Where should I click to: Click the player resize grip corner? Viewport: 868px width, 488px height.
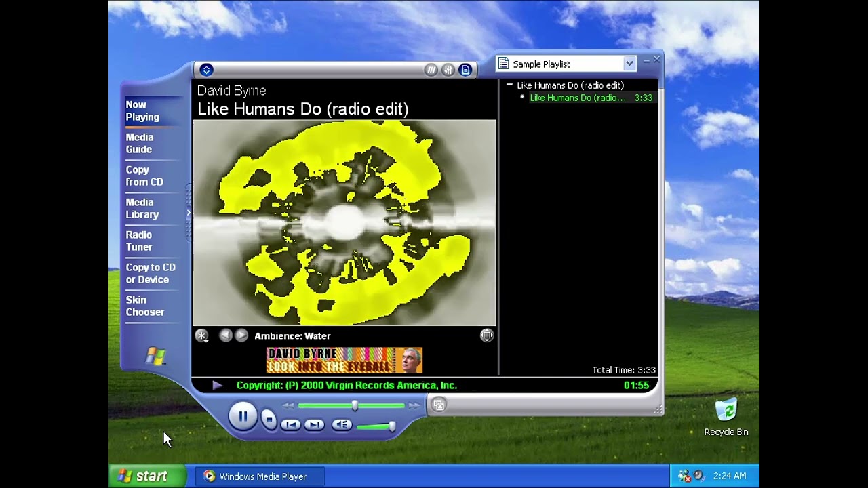pos(658,410)
